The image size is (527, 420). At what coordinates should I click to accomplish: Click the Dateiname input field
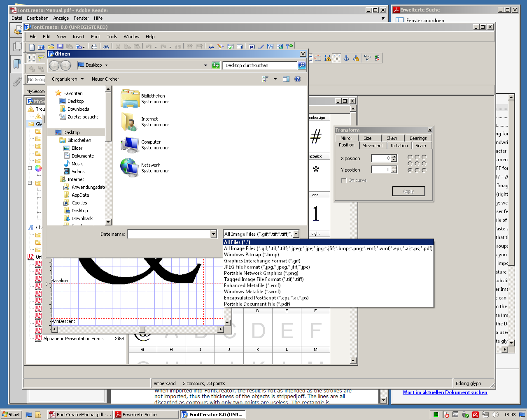169,234
